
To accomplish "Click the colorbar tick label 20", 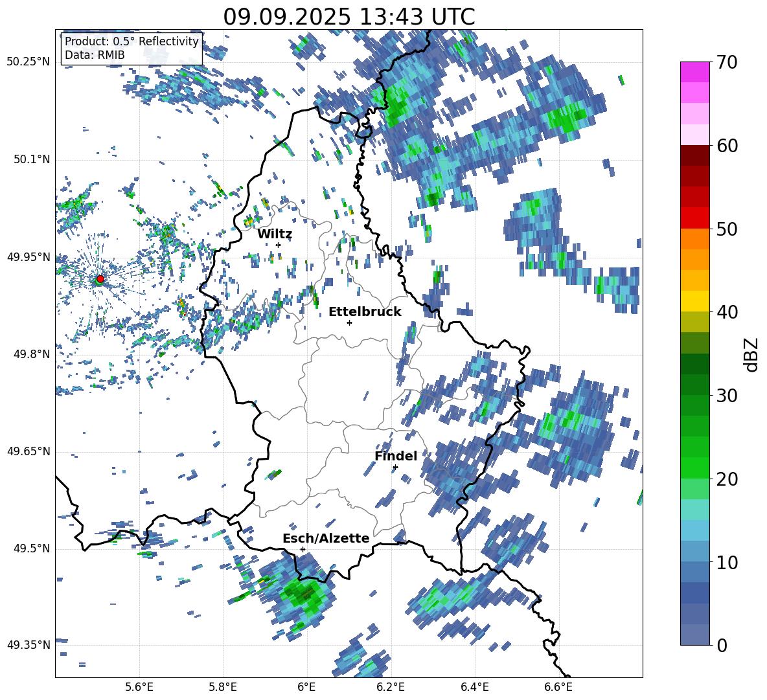I will tap(727, 479).
